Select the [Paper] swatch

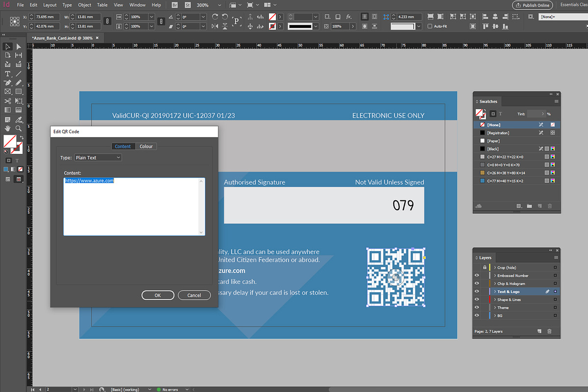coord(517,141)
